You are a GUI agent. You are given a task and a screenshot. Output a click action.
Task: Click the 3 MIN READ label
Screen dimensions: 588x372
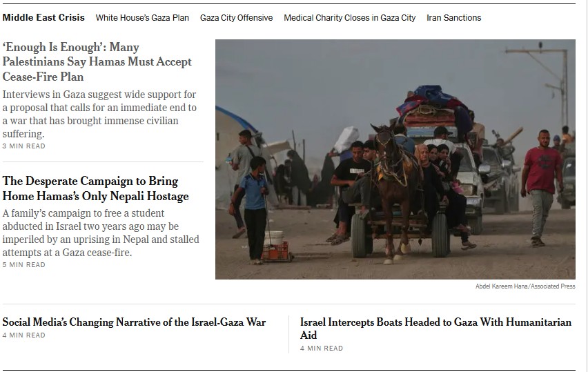pyautogui.click(x=23, y=146)
